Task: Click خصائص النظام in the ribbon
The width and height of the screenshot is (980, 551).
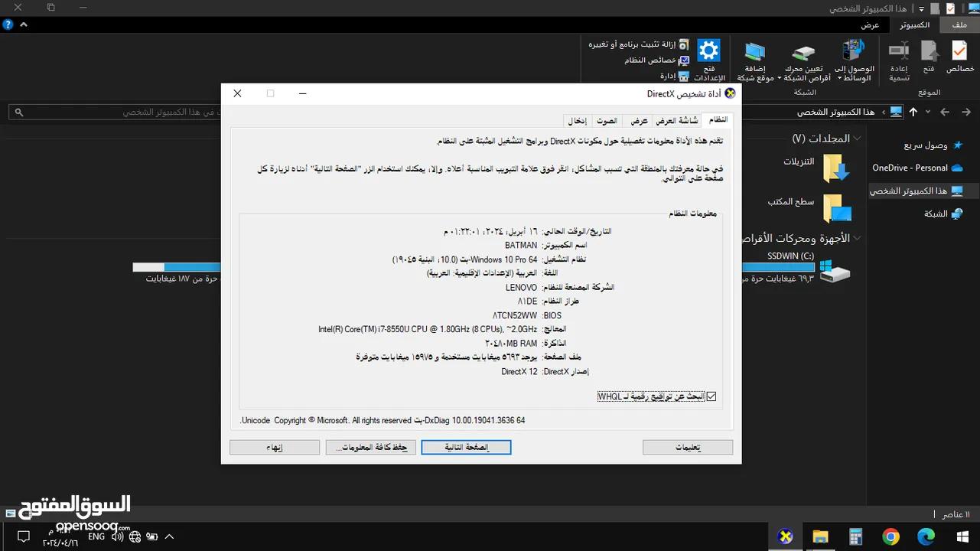Action: (657, 60)
